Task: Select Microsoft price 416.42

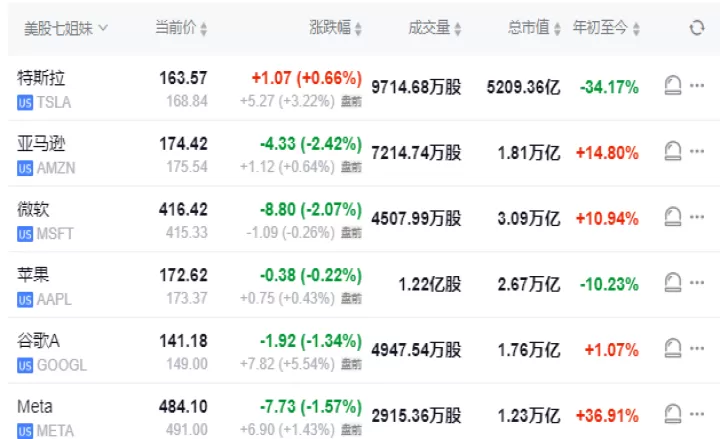Action: pyautogui.click(x=183, y=209)
